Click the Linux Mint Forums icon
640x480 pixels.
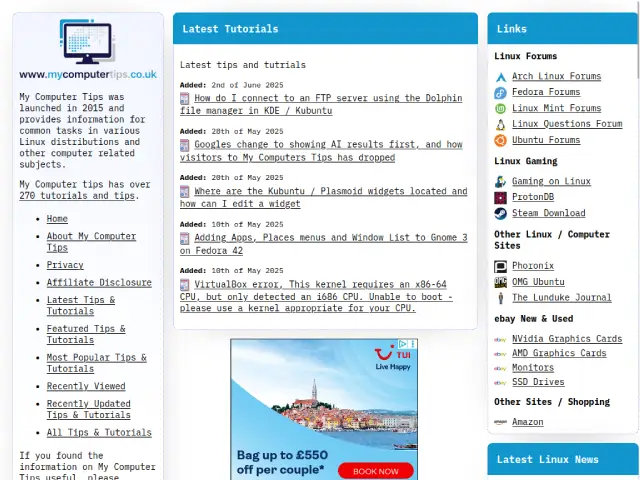pyautogui.click(x=501, y=109)
